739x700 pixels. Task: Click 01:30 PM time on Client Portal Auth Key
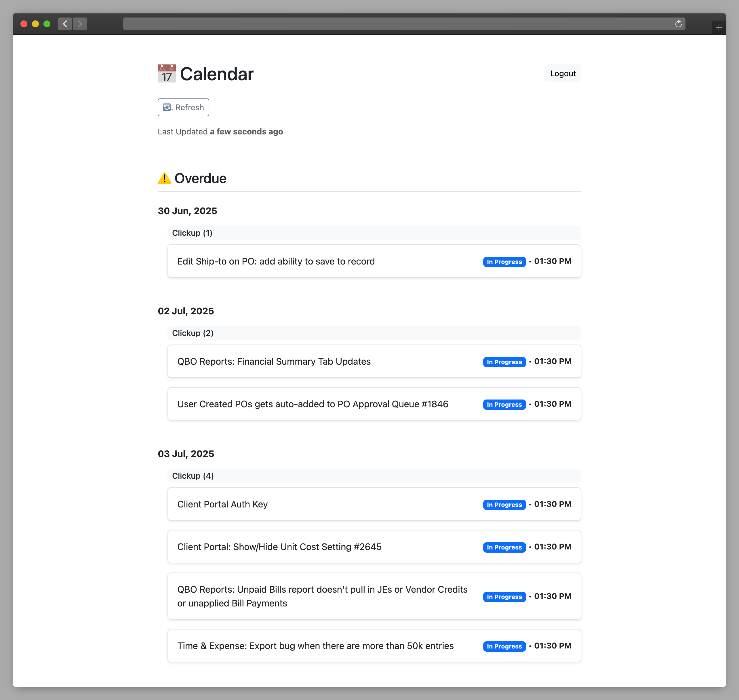click(x=553, y=504)
